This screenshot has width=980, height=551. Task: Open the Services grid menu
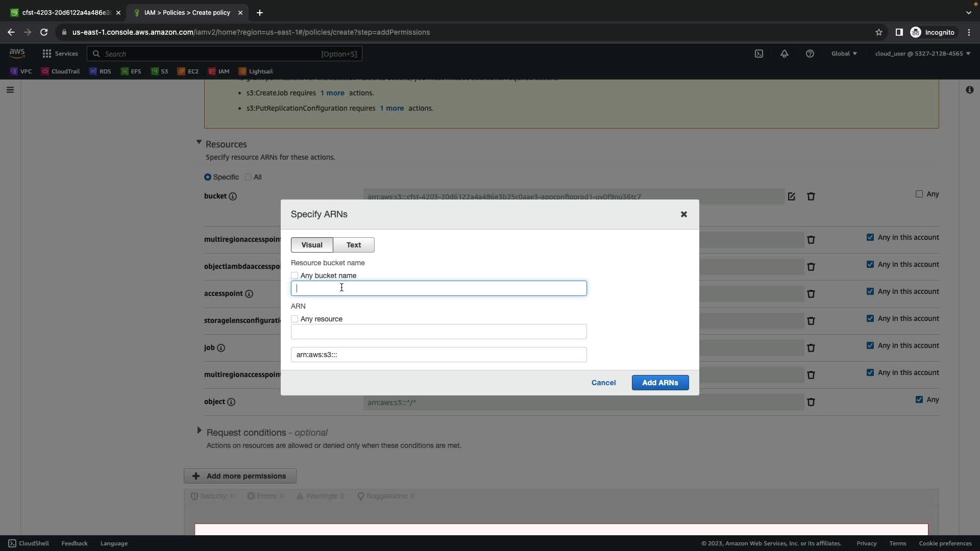click(x=47, y=54)
